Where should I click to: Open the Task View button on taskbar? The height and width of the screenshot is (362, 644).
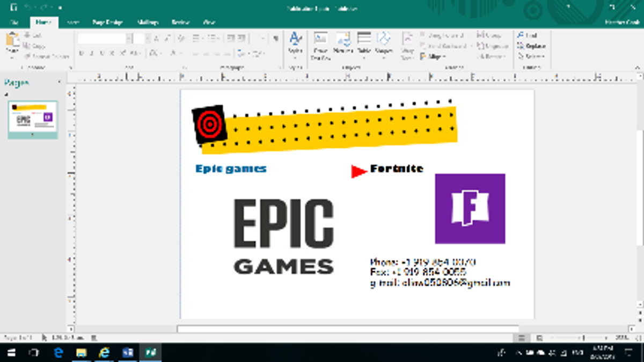[x=34, y=352]
